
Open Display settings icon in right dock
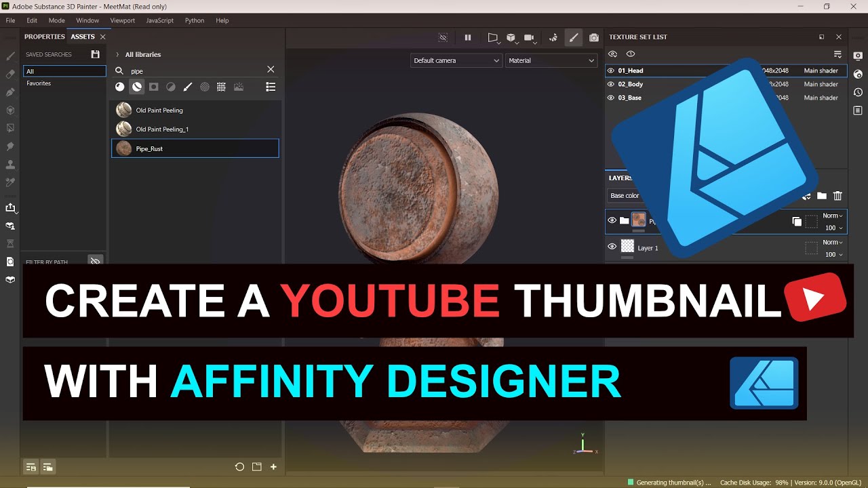coord(858,56)
